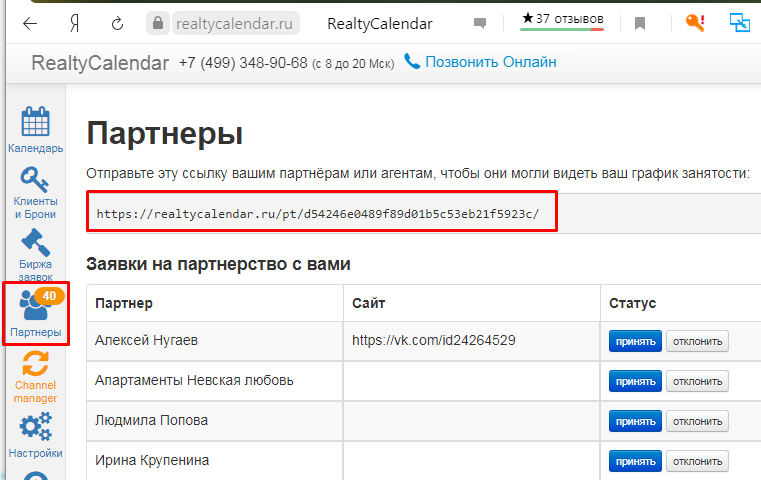Open Channel manager in the sidebar
Screen dimensions: 761x480
click(35, 376)
